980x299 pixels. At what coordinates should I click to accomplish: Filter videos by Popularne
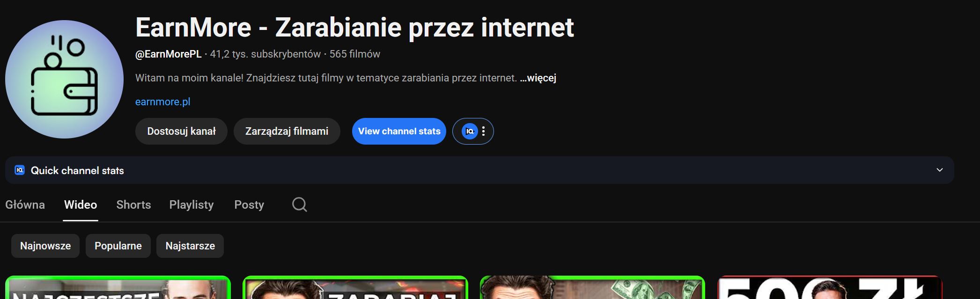pos(118,246)
